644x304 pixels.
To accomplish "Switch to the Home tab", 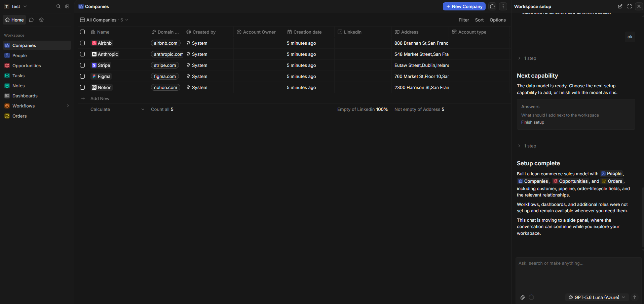I will point(14,20).
